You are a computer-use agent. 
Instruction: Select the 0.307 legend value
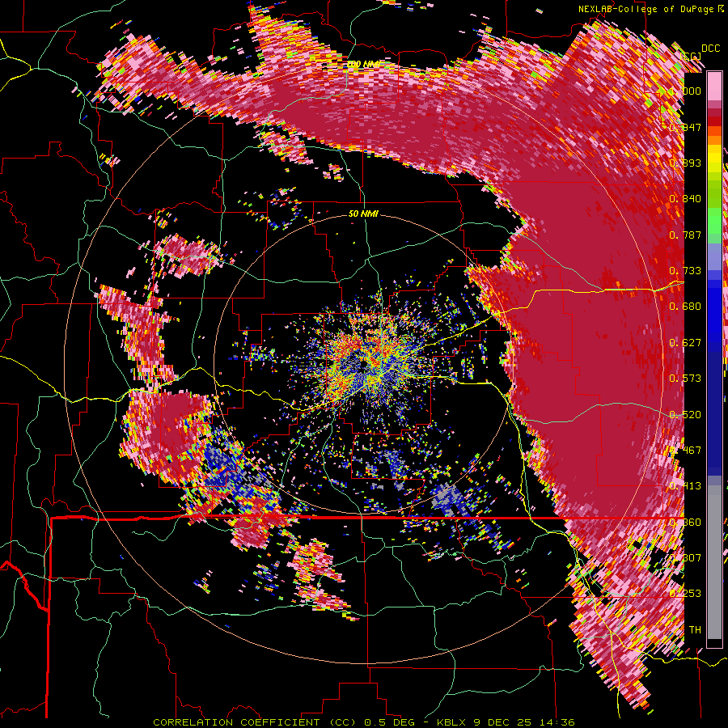685,557
